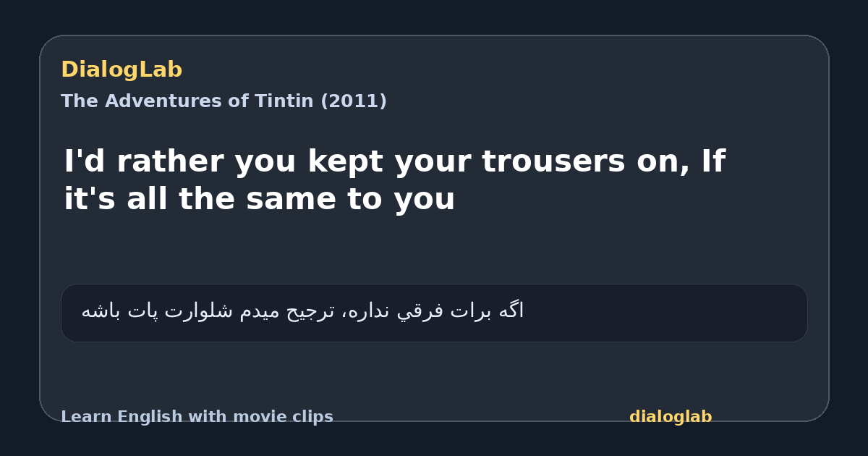Click the word "trousers" in the quote
868x456 pixels.
click(x=553, y=161)
